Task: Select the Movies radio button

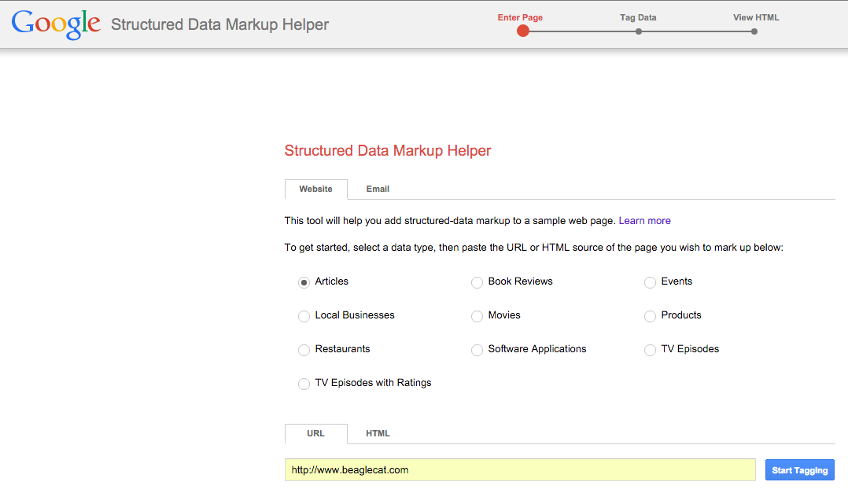Action: [x=477, y=316]
